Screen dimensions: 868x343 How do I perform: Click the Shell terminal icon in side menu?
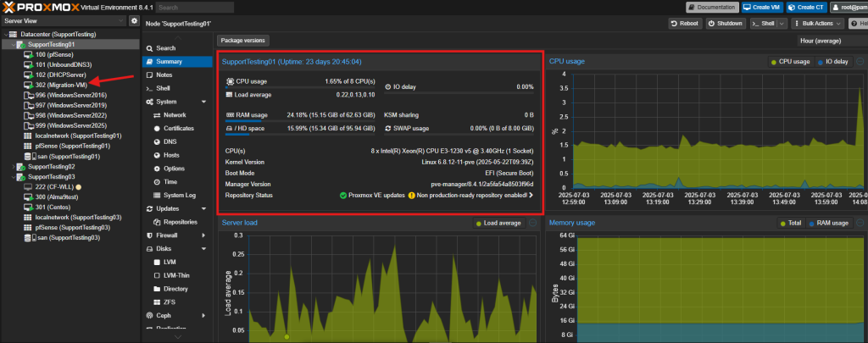[149, 89]
